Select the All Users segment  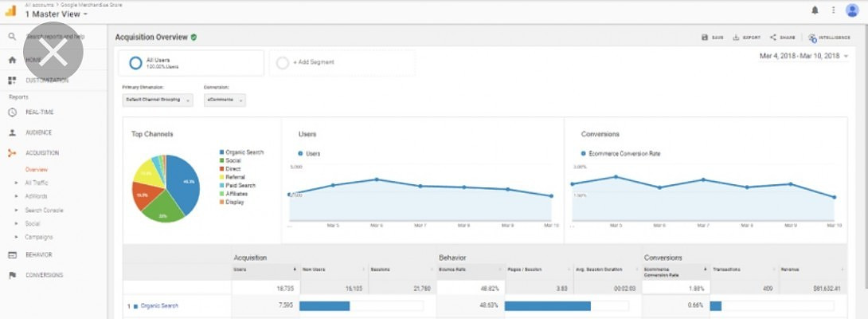[x=191, y=63]
